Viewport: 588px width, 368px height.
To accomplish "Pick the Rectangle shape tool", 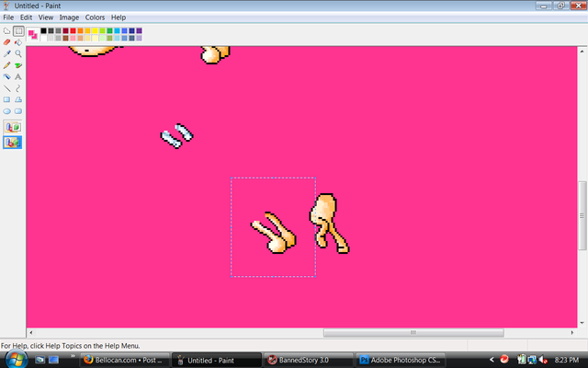I will pos(6,99).
